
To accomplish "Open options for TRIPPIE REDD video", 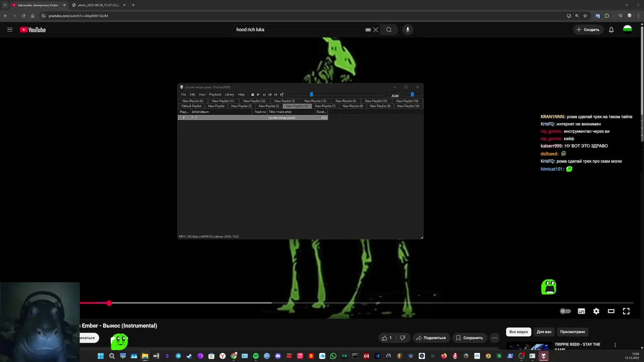I will click(615, 345).
